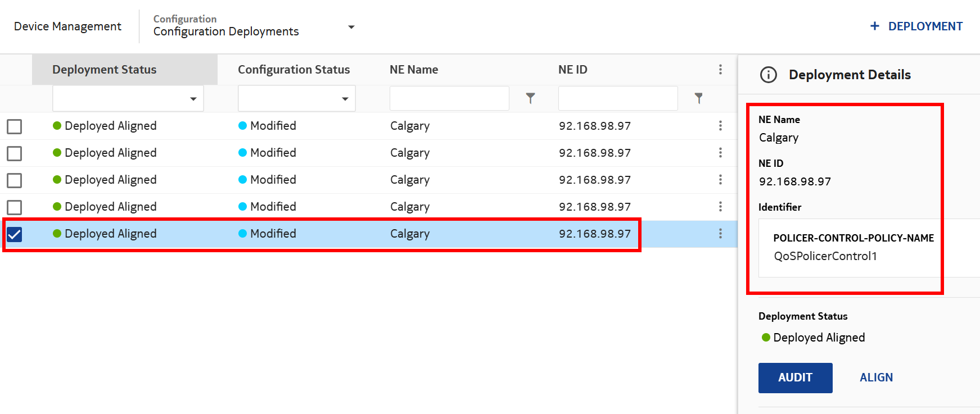980x414 pixels.
Task: Check the first row's checkbox
Action: coord(15,126)
